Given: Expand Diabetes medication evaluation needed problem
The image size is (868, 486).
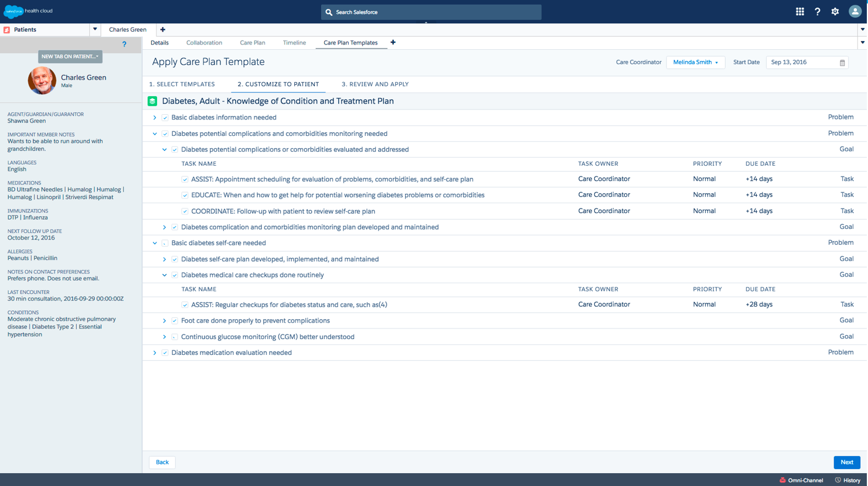Looking at the screenshot, I should pyautogui.click(x=155, y=353).
